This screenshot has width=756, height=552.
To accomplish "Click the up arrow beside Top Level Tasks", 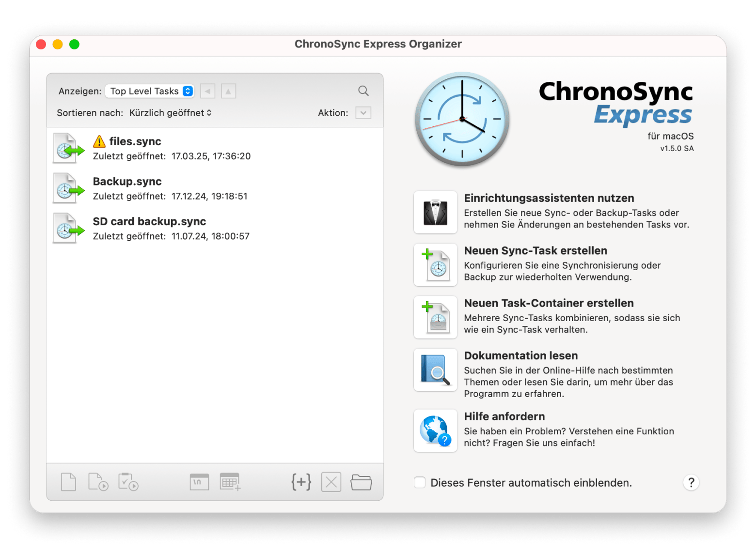I will click(x=228, y=91).
